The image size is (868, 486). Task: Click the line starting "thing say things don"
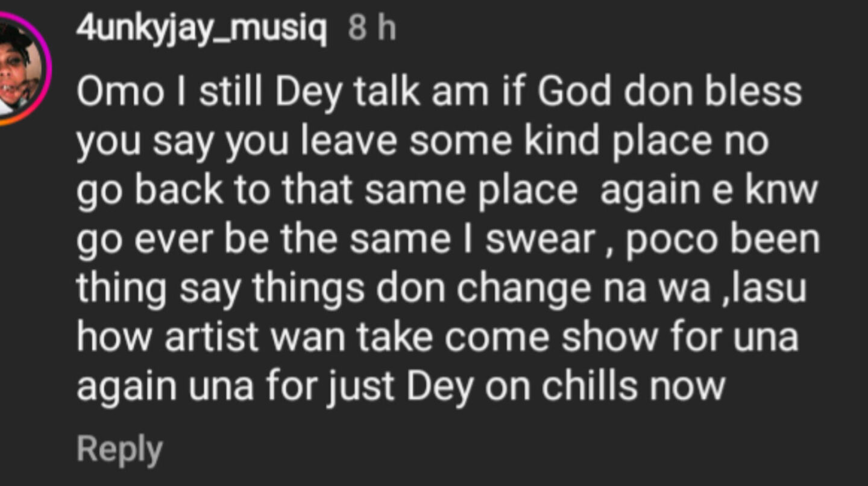(x=441, y=288)
